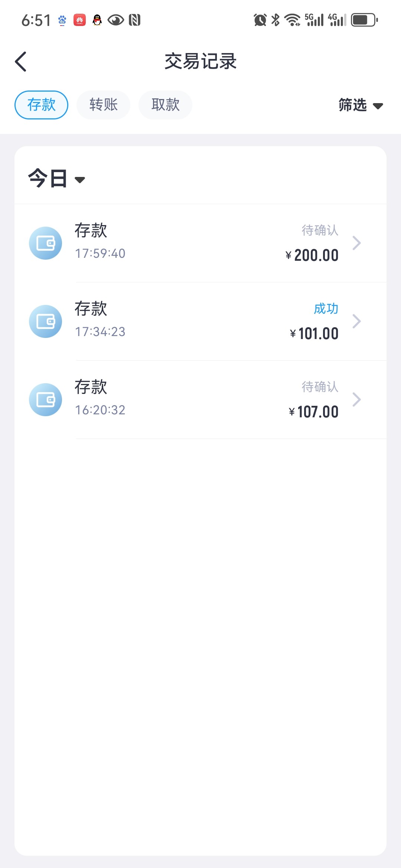Open the 筛选 filter dropdown

point(360,105)
